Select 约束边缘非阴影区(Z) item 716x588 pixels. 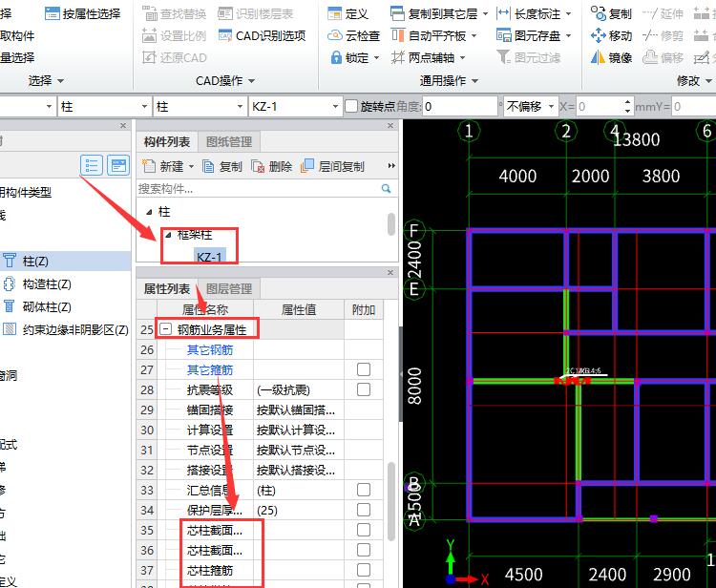click(65, 329)
